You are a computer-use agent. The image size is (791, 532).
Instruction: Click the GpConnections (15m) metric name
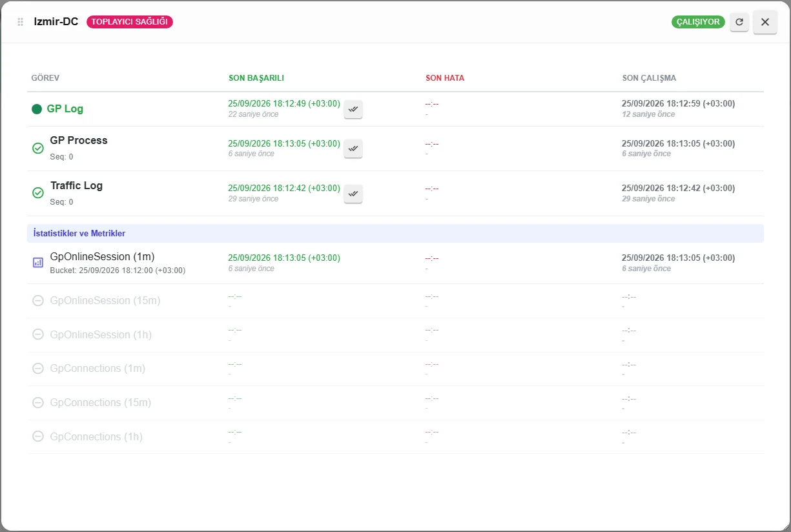click(101, 402)
